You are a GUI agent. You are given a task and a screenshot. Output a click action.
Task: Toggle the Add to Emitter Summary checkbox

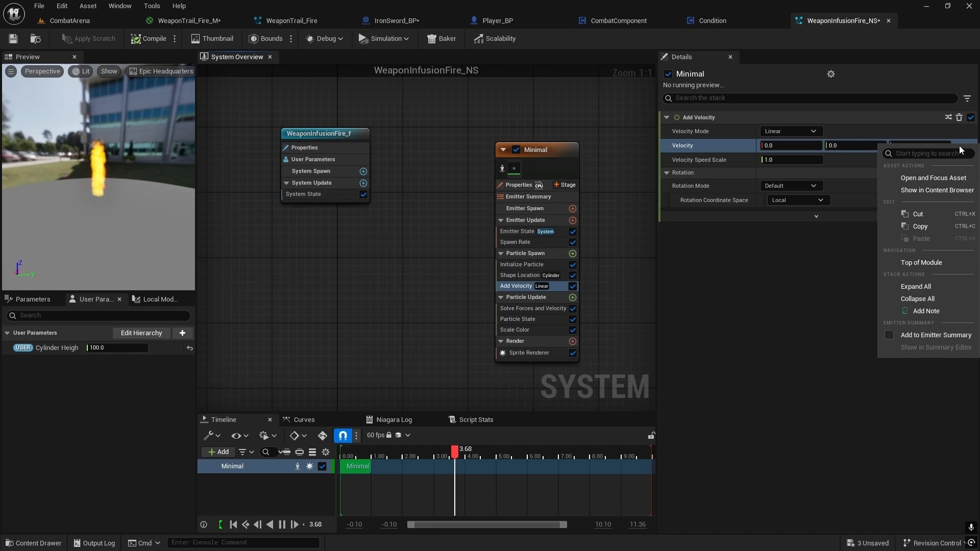pos(889,335)
